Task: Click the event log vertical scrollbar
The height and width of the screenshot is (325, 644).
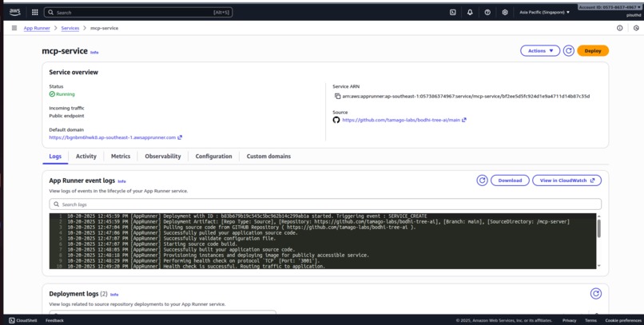Action: pyautogui.click(x=598, y=228)
